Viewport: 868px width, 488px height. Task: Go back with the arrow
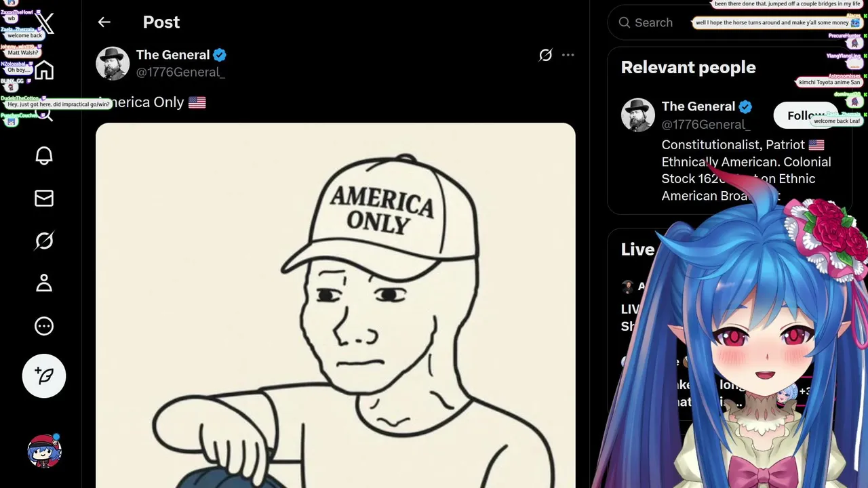click(x=104, y=22)
